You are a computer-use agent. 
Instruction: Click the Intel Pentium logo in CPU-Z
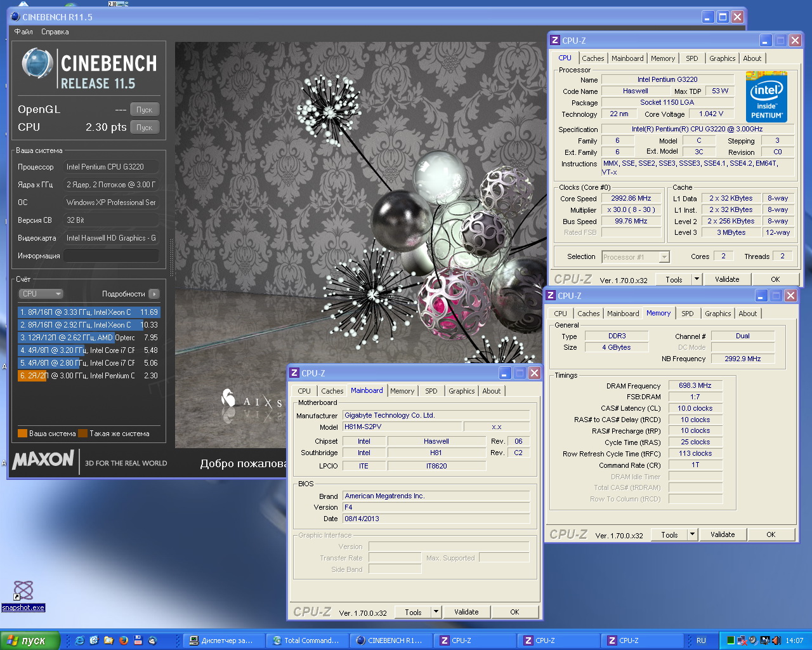point(766,96)
